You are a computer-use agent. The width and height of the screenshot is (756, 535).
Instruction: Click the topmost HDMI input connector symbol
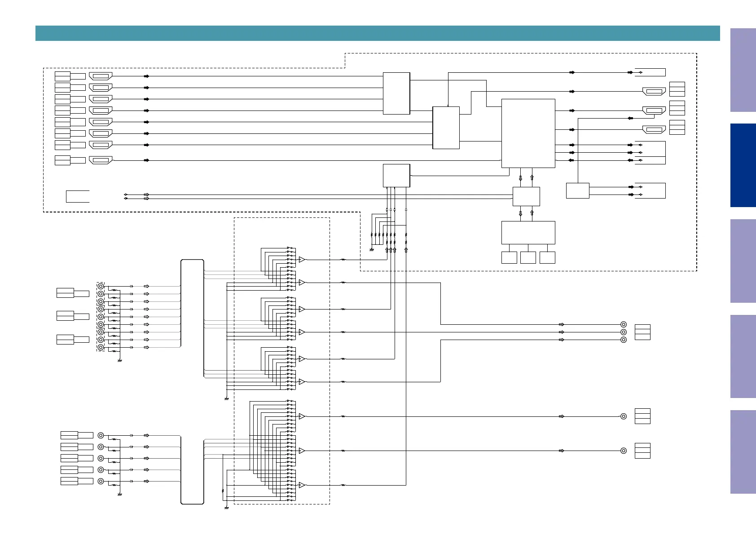[101, 76]
